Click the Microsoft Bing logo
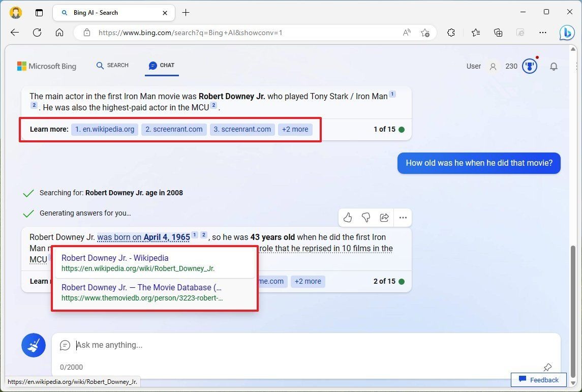This screenshot has width=582, height=392. 47,66
